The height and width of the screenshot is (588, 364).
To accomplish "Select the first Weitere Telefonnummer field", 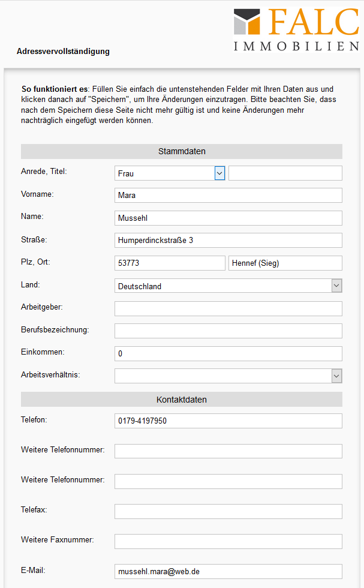I will [228, 451].
